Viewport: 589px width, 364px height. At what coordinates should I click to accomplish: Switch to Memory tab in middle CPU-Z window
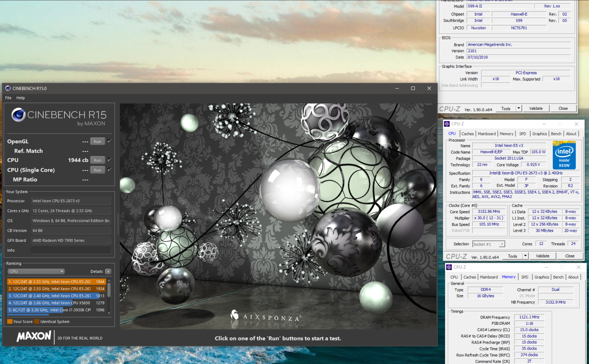click(506, 134)
